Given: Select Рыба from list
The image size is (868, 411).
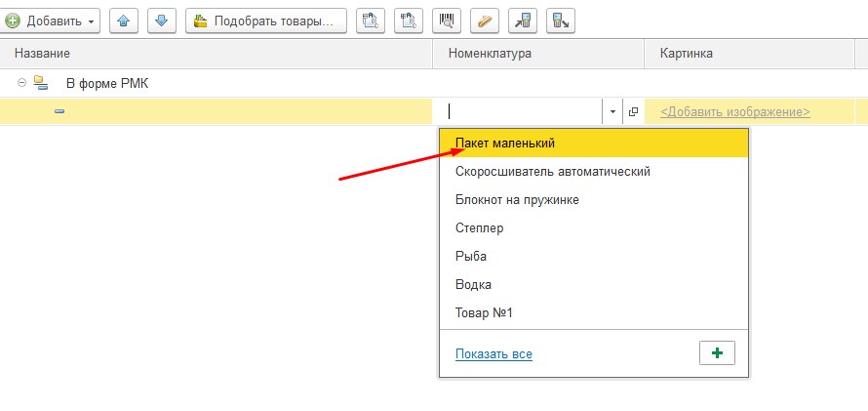Looking at the screenshot, I should [593, 256].
